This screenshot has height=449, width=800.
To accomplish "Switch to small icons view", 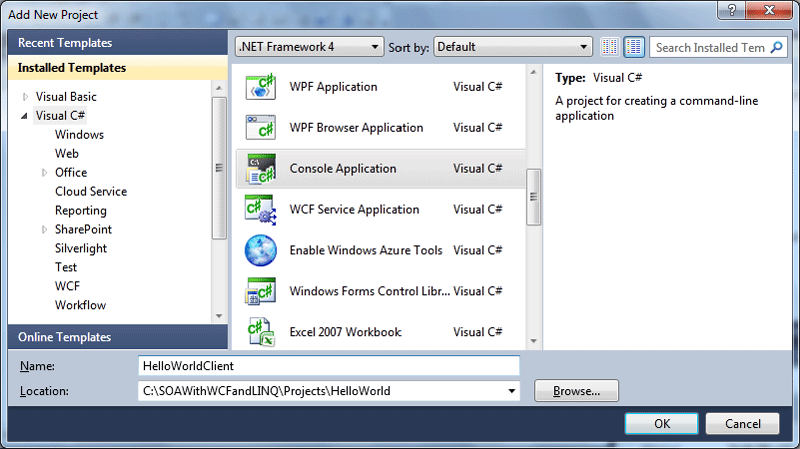I will [610, 47].
